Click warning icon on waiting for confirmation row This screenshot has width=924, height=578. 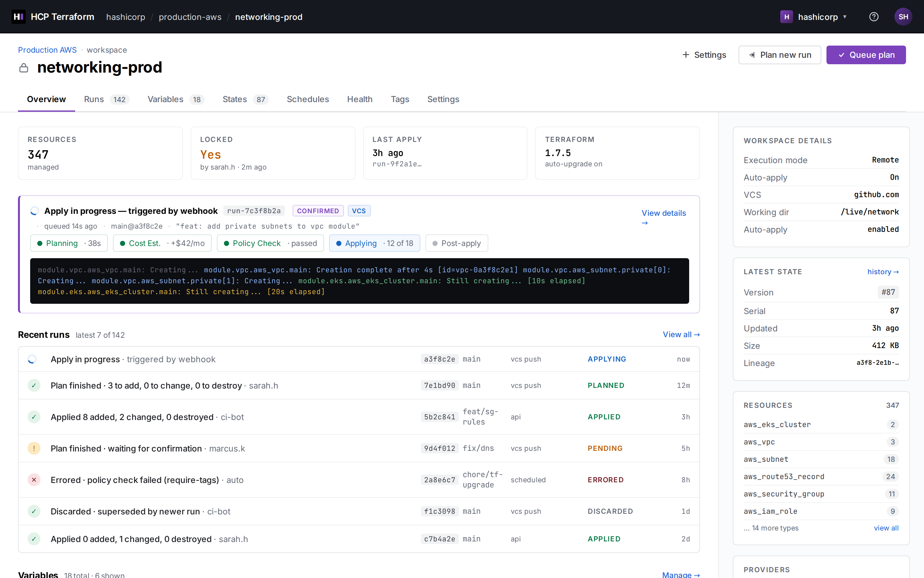click(34, 448)
